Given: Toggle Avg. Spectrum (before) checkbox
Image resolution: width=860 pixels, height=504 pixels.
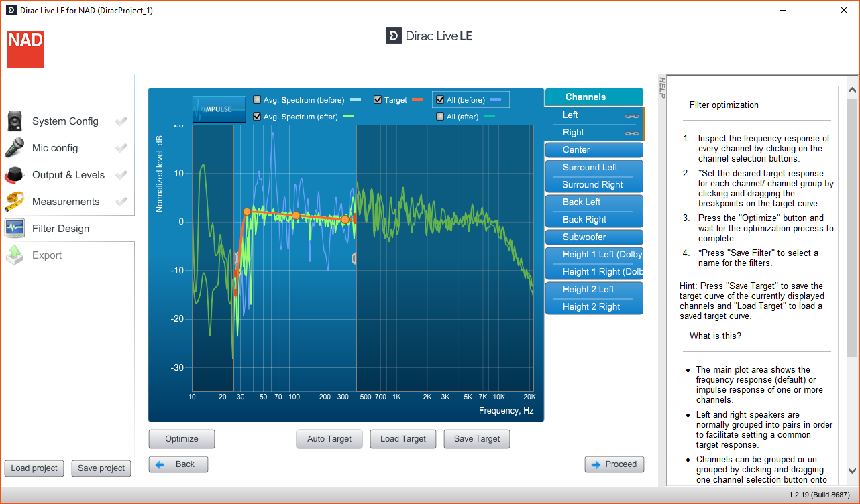Looking at the screenshot, I should tap(257, 100).
